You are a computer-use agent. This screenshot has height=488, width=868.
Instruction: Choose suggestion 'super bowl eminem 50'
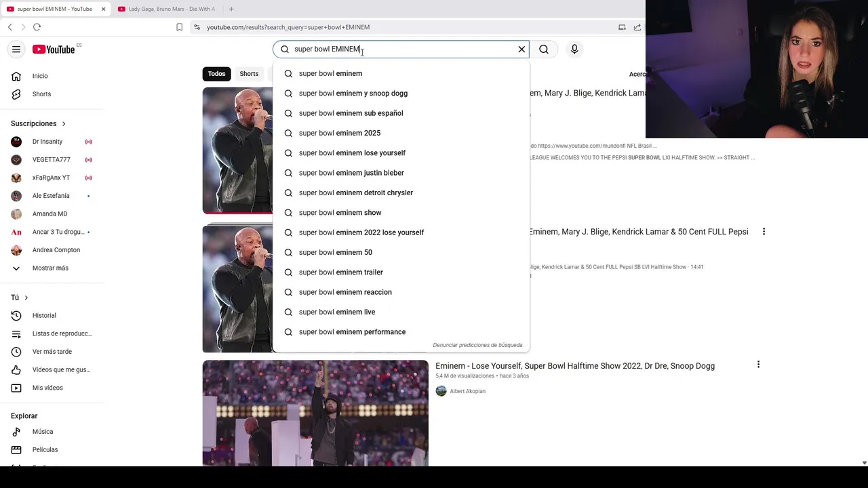click(x=401, y=252)
